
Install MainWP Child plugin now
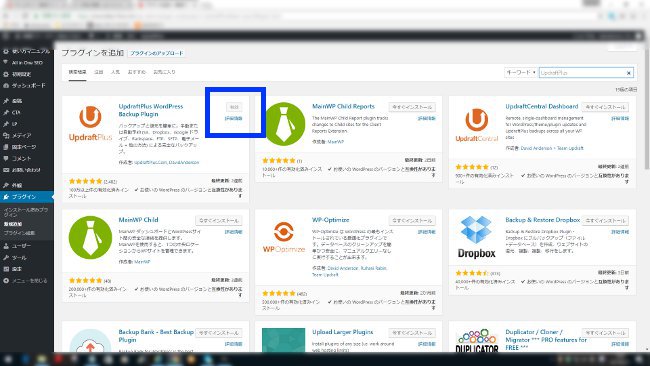click(x=219, y=221)
